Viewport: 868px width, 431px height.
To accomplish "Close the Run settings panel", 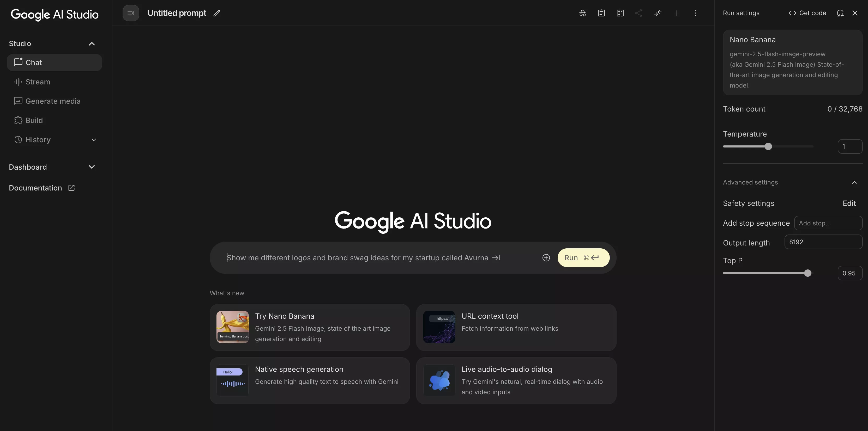I will coord(855,13).
